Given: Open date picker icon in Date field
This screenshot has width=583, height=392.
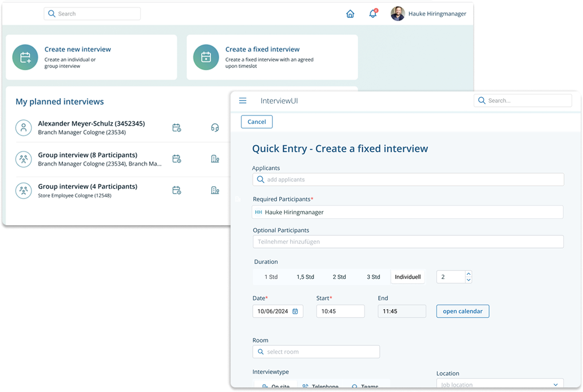Looking at the screenshot, I should [295, 311].
